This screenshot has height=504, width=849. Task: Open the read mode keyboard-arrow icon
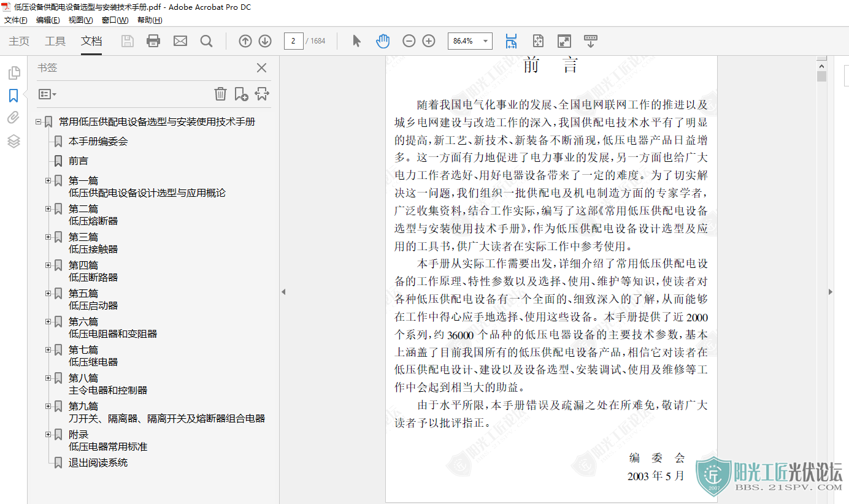point(590,41)
